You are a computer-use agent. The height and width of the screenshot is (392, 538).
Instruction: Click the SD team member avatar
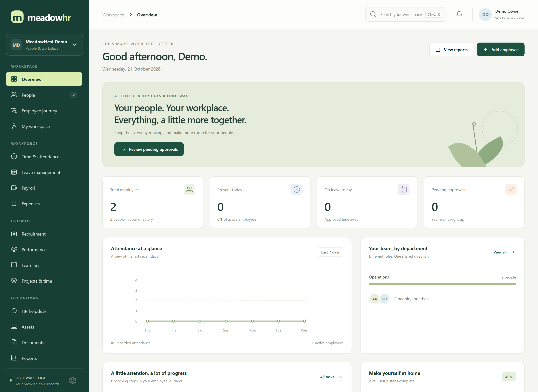(384, 299)
